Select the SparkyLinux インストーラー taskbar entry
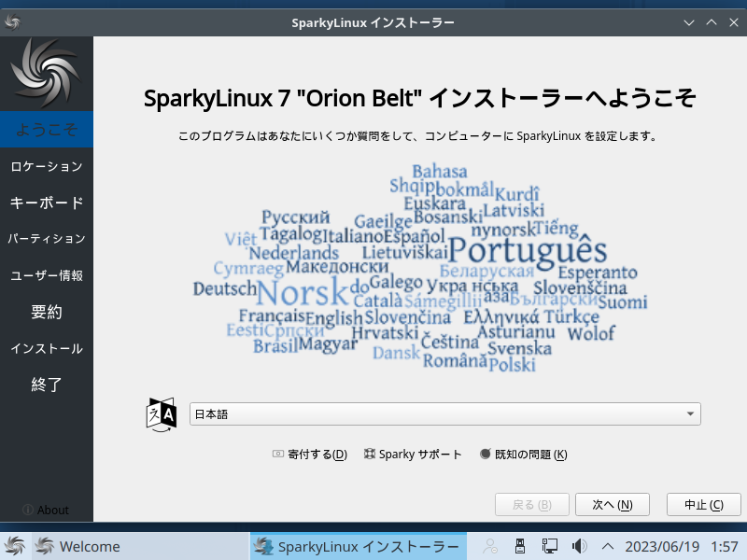 (359, 546)
